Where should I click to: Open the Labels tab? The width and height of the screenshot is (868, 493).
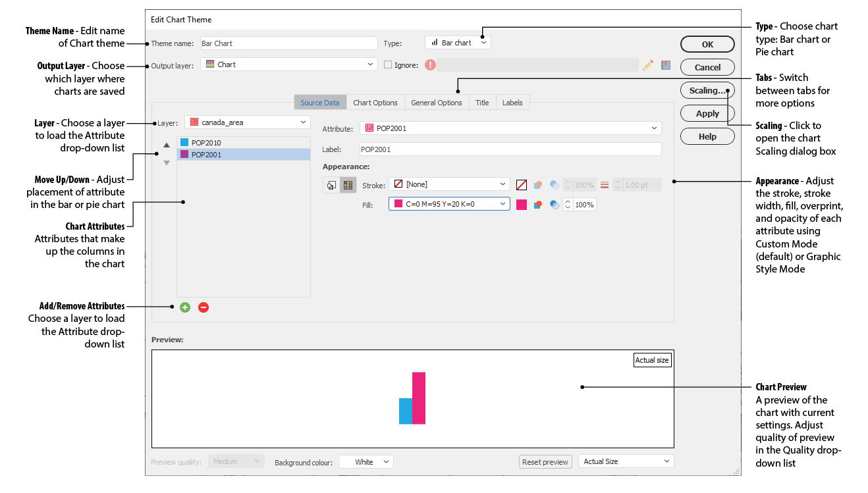[512, 103]
